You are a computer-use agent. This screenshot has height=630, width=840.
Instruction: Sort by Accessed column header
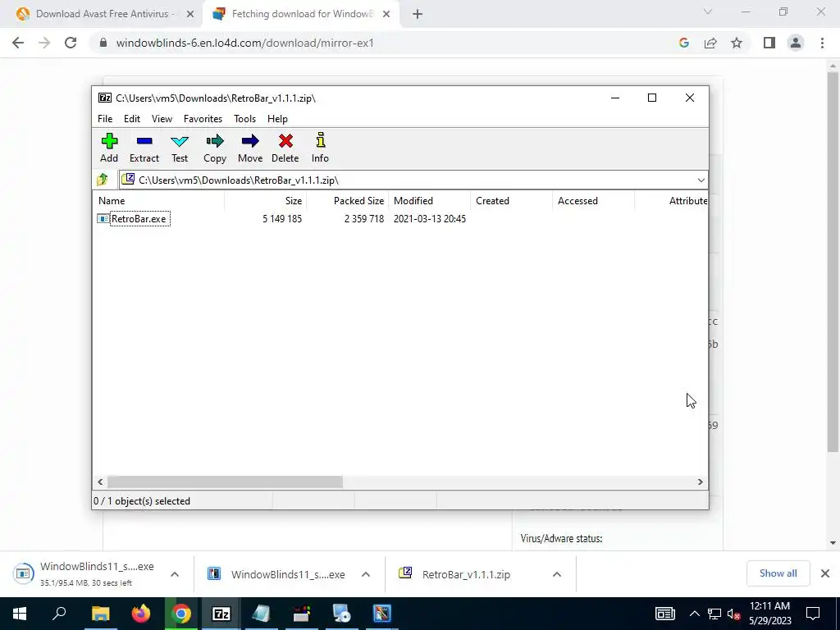(593, 201)
